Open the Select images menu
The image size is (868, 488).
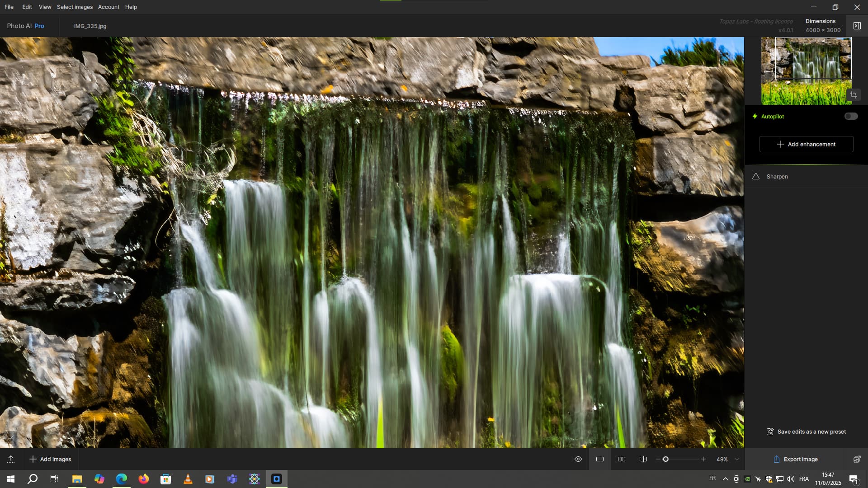coord(75,7)
